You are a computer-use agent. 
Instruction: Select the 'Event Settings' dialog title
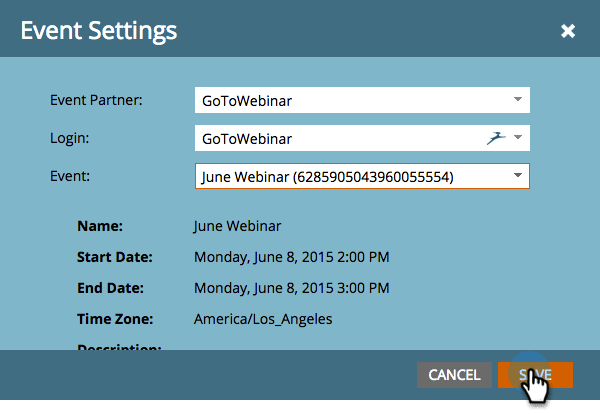click(x=99, y=31)
